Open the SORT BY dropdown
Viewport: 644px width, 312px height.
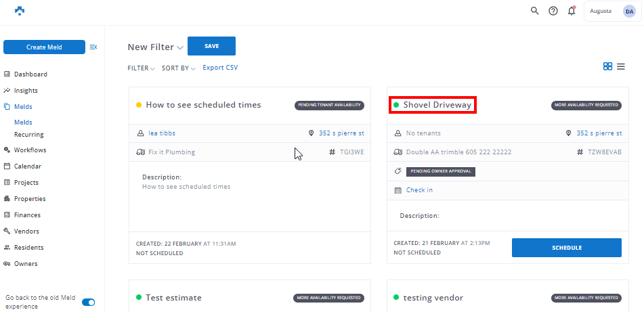(x=178, y=68)
